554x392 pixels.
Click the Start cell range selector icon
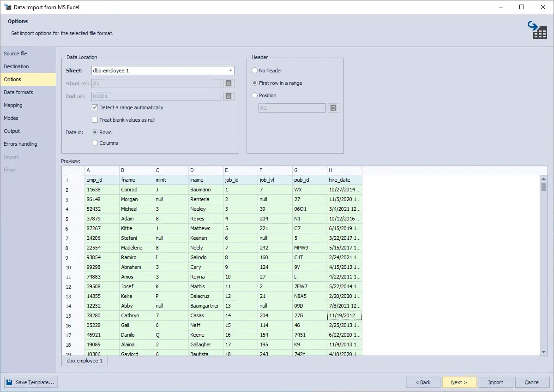229,83
